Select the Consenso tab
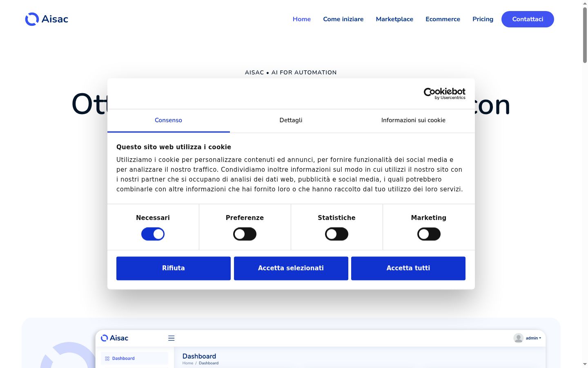588x368 pixels. click(168, 121)
